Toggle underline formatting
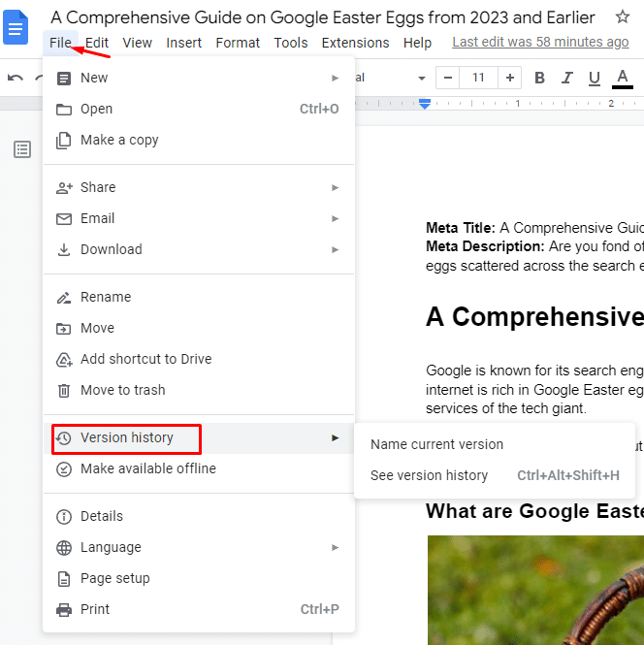644x645 pixels. [x=595, y=78]
